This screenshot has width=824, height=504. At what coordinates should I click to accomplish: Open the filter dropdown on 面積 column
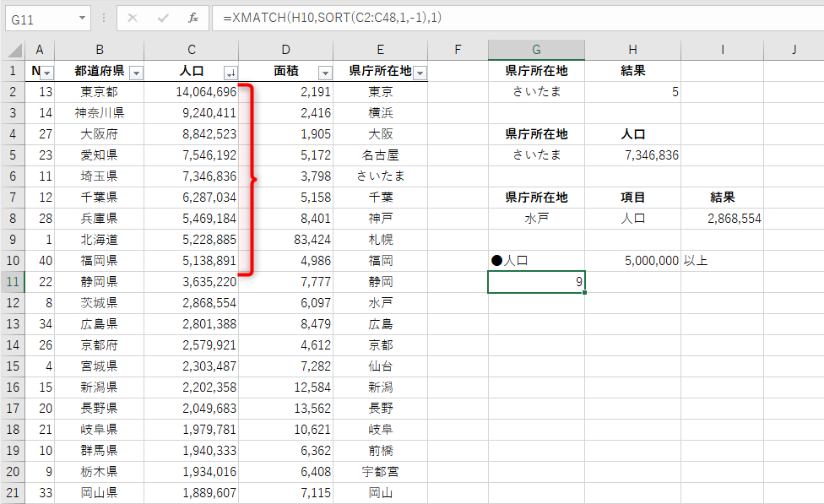[x=325, y=71]
